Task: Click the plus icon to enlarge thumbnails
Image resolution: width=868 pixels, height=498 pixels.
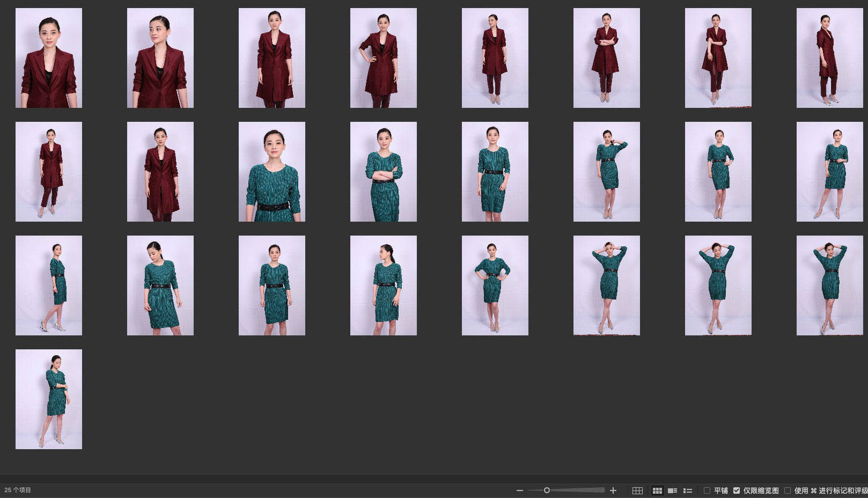Action: [x=613, y=490]
